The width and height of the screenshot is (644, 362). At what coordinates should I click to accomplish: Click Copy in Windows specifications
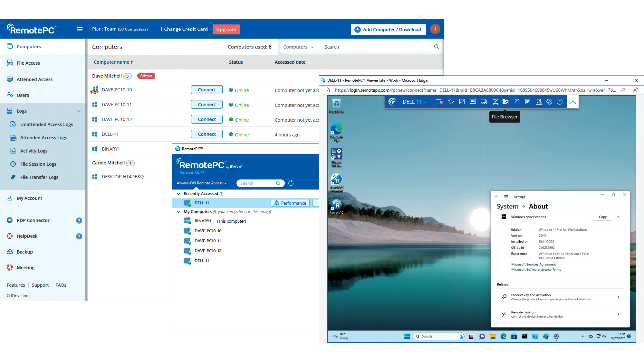pos(602,217)
